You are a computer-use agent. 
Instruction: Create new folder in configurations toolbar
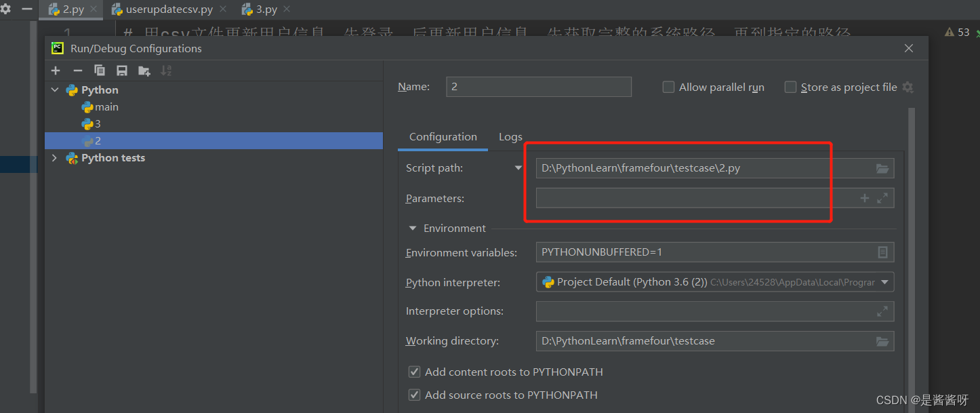coord(144,71)
